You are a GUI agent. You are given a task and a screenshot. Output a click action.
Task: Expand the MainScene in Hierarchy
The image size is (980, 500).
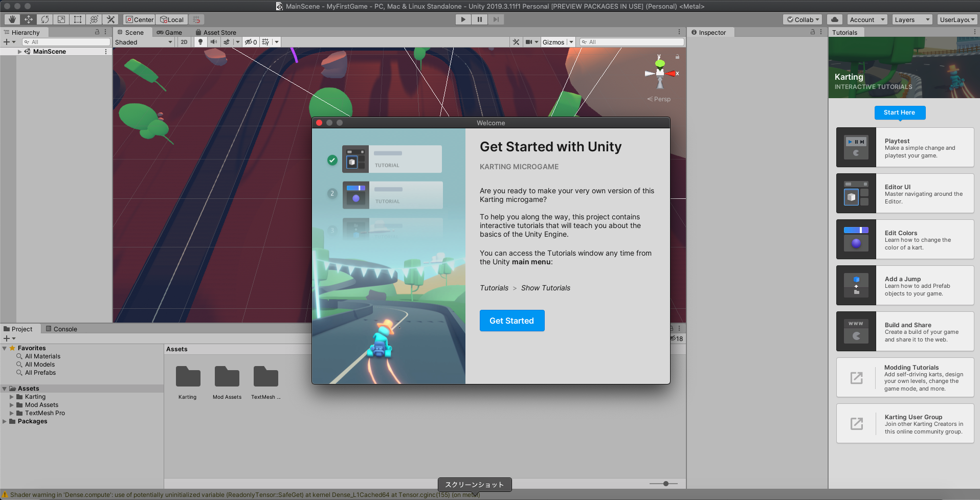tap(19, 52)
